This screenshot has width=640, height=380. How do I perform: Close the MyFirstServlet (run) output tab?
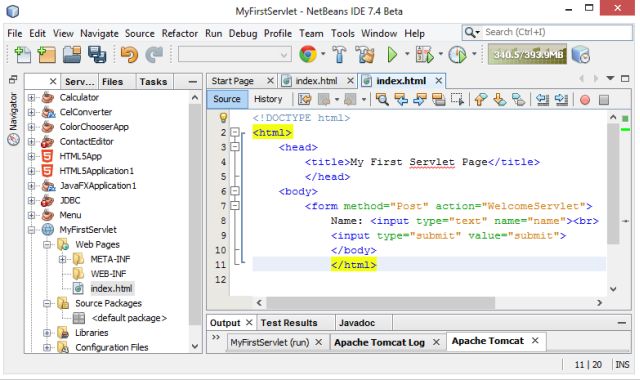[319, 342]
